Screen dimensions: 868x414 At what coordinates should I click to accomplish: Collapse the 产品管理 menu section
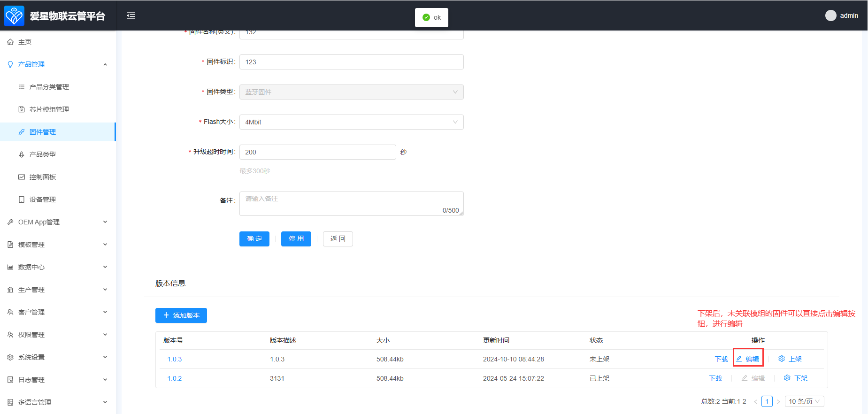pyautogui.click(x=58, y=64)
